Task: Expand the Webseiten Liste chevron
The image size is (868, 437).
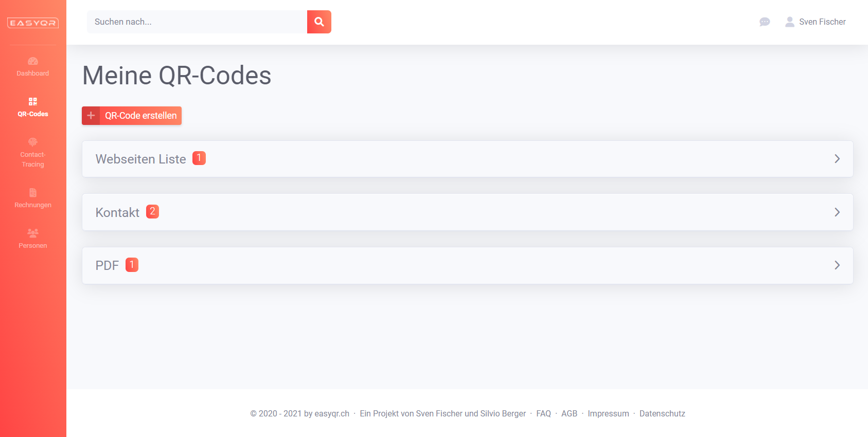Action: [x=837, y=159]
